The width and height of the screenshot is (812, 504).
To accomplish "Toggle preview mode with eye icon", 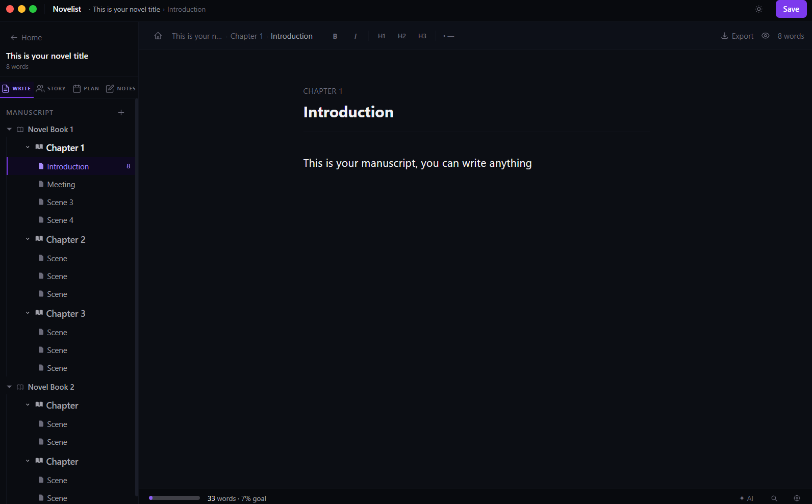I will [766, 36].
